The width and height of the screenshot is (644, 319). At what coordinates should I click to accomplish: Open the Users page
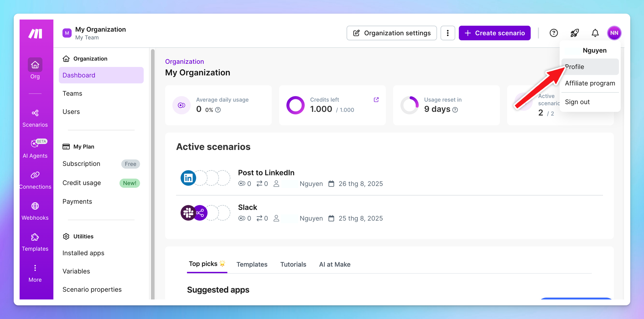(71, 112)
